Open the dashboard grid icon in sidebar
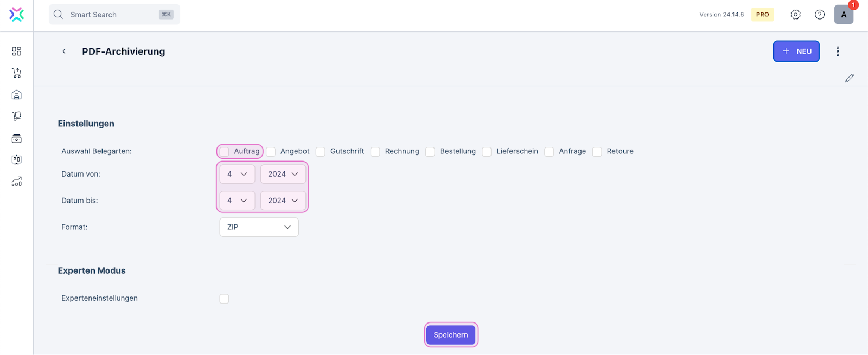 click(17, 51)
